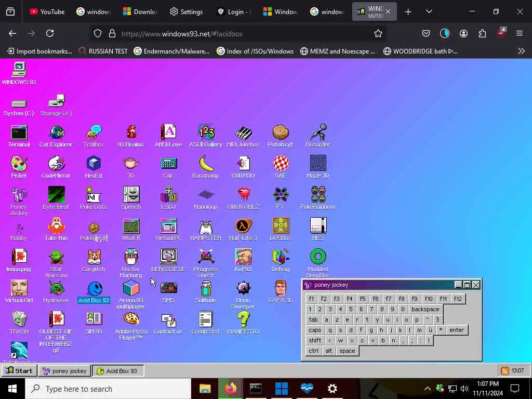Image resolution: width=532 pixels, height=399 pixels.
Task: Click the Windows search box
Action: (x=108, y=389)
